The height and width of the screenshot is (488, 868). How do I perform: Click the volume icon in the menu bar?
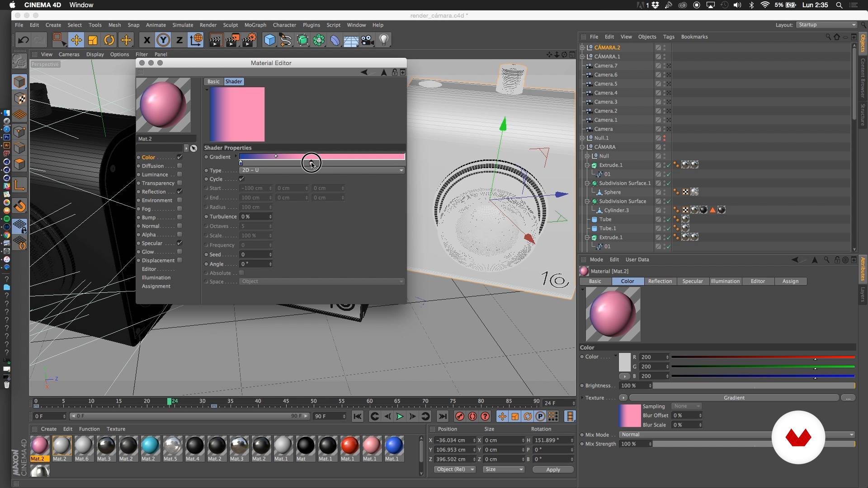click(737, 5)
